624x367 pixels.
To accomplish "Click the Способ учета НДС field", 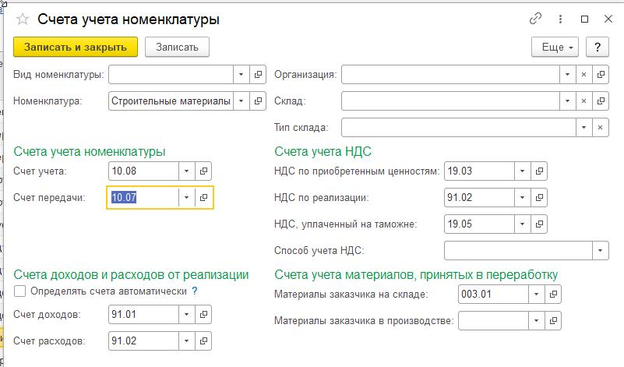I will pos(518,250).
